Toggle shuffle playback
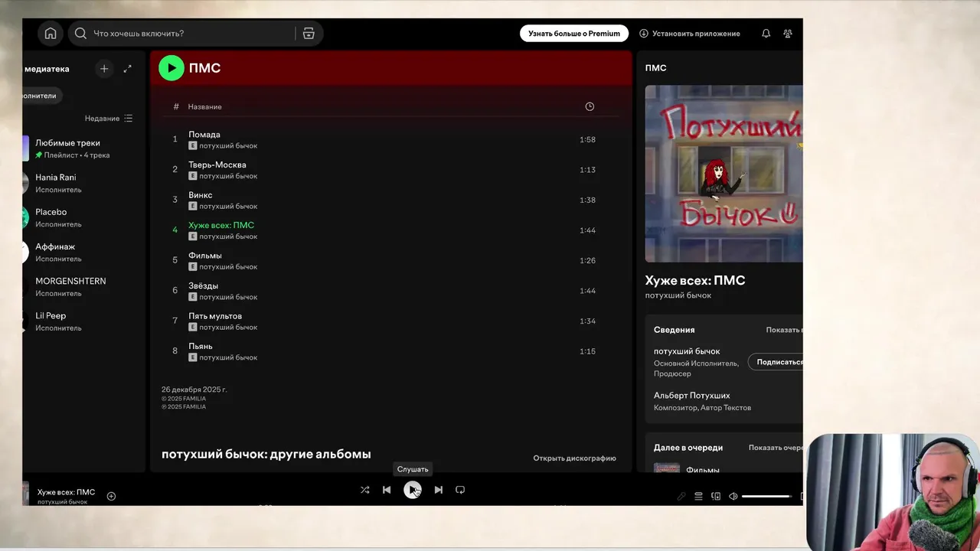980x551 pixels. (364, 490)
